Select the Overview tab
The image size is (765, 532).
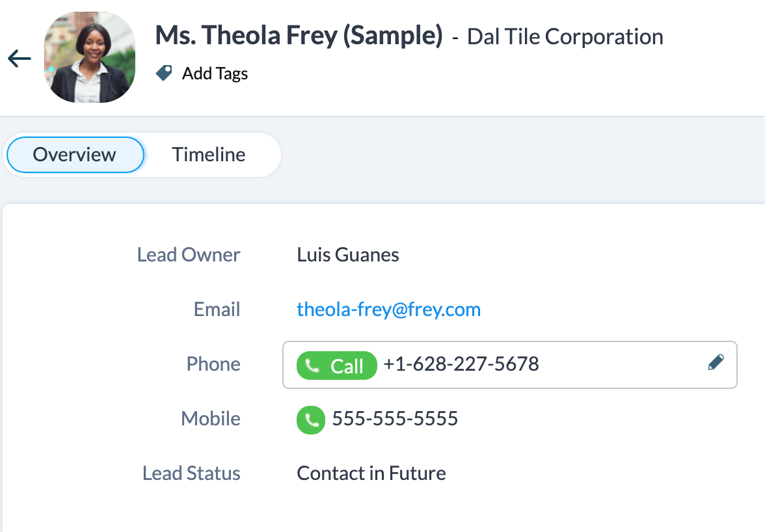coord(75,155)
